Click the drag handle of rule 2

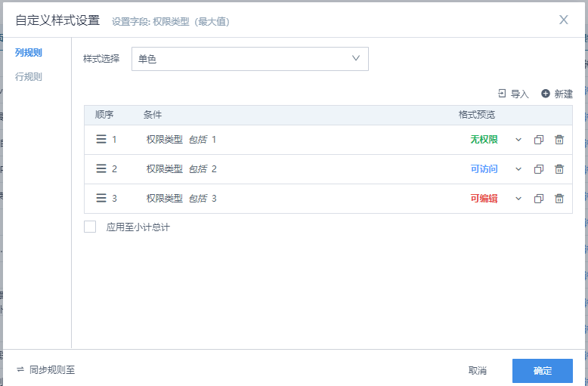click(x=101, y=169)
